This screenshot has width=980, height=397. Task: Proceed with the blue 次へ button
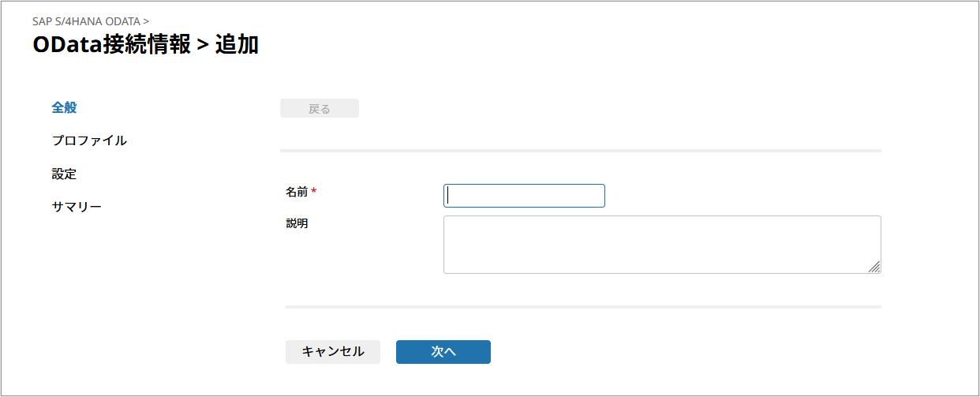tap(443, 352)
